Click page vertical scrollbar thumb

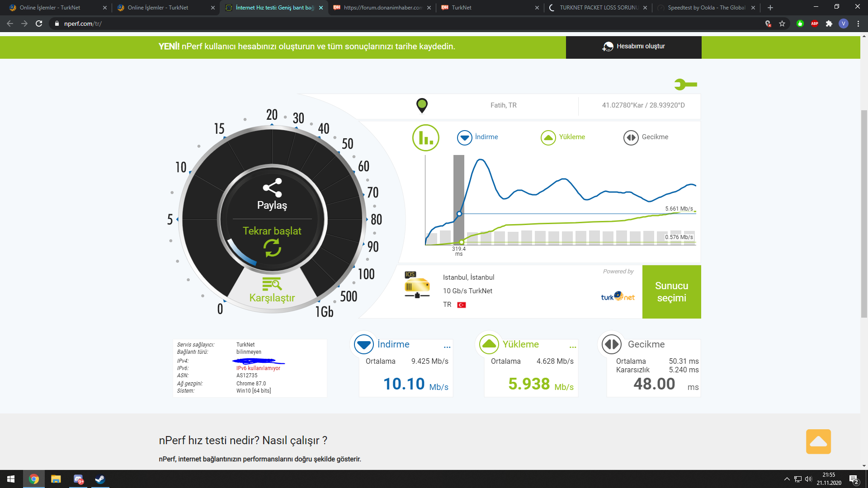864,213
